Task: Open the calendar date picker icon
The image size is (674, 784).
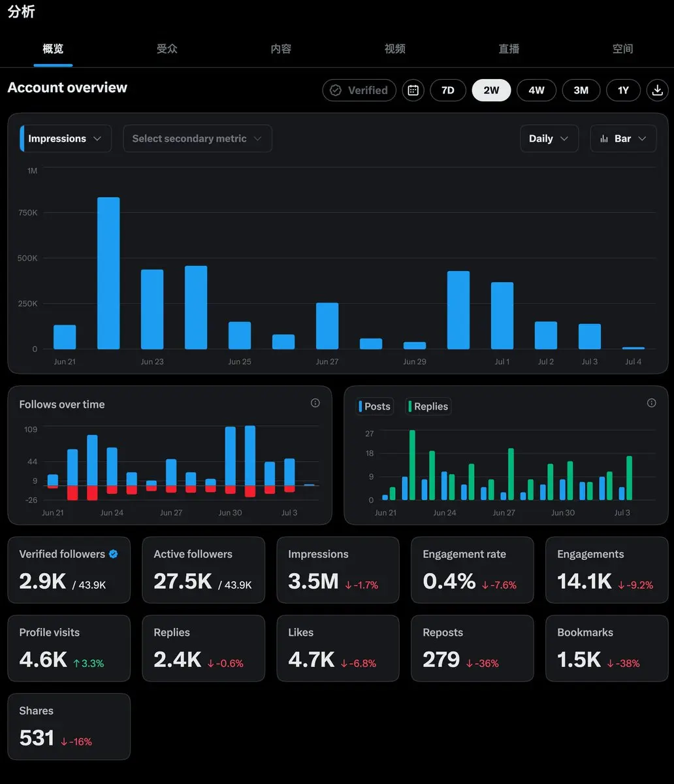Action: pos(413,90)
